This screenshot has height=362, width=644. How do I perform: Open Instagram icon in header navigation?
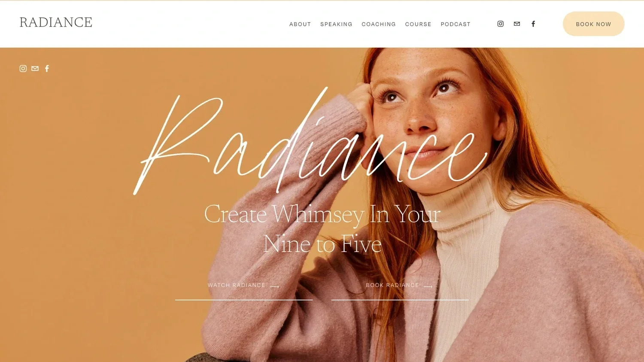500,24
